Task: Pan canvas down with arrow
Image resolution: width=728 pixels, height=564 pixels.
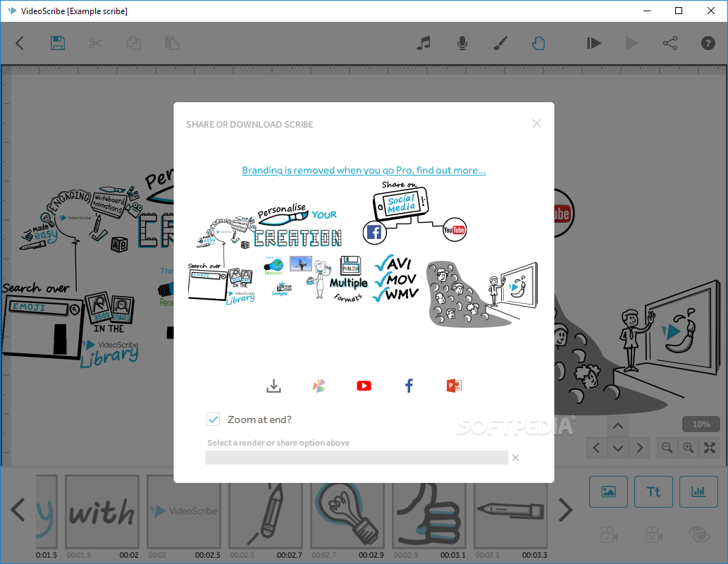Action: (618, 448)
